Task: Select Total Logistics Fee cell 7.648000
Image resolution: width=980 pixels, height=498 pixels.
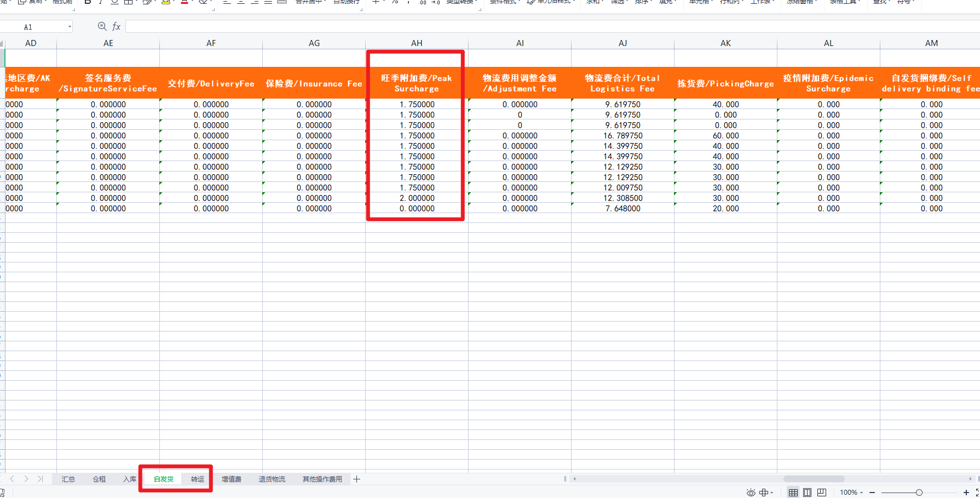Action: tap(623, 209)
